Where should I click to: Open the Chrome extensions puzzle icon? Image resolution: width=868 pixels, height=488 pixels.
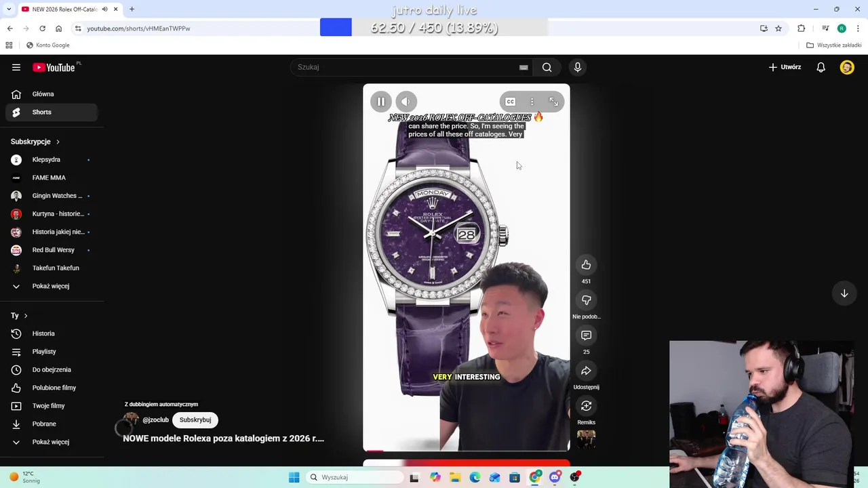[802, 28]
